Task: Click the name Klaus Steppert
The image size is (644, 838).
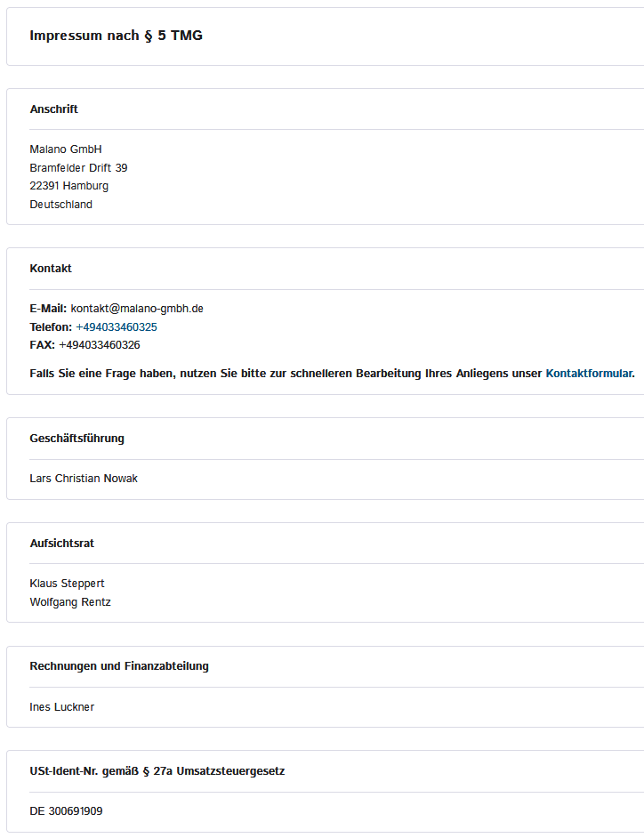Action: point(67,584)
